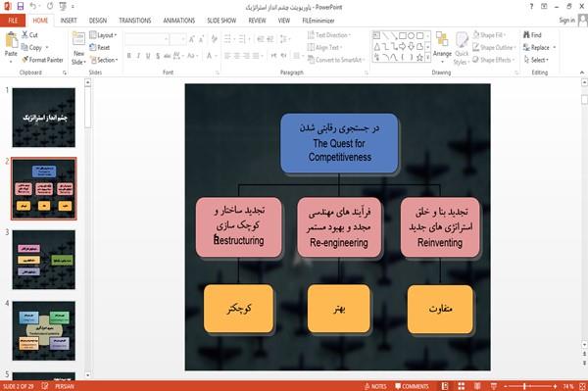Click the blue Quest for Competitiveness box
This screenshot has width=588, height=391.
point(339,143)
